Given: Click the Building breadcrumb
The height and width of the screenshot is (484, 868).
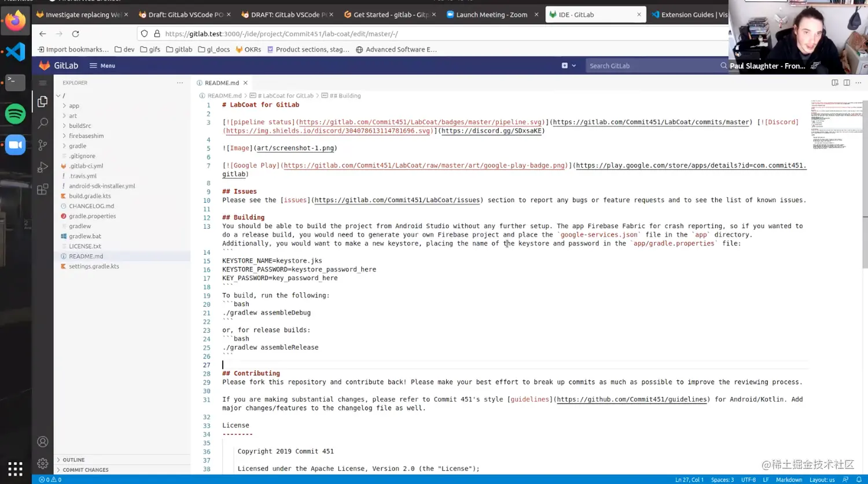Looking at the screenshot, I should click(341, 96).
